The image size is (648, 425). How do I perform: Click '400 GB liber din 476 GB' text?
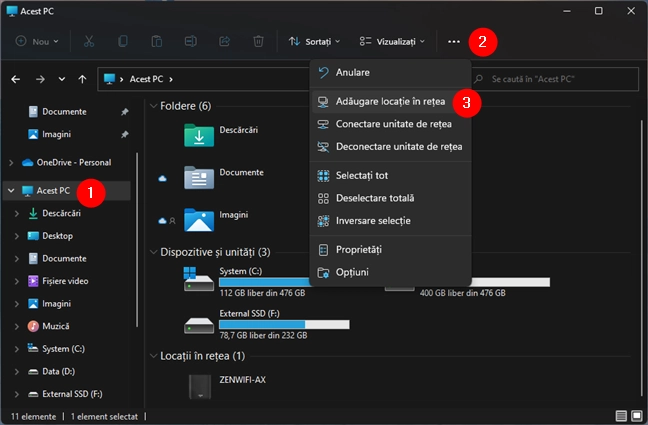pos(462,293)
